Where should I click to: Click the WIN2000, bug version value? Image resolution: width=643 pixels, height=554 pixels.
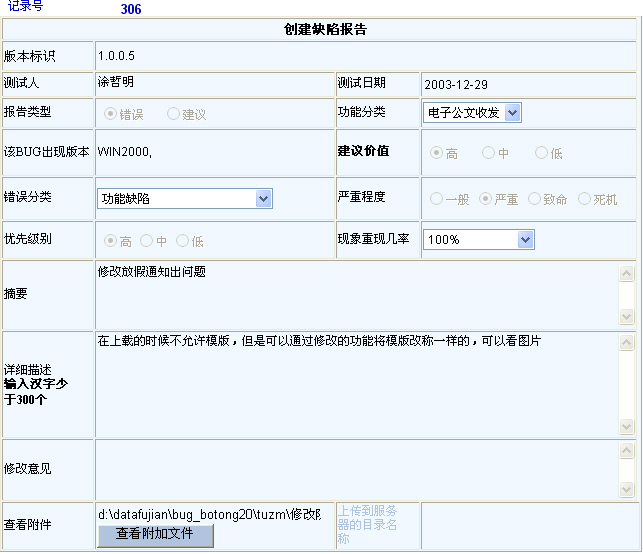click(125, 152)
